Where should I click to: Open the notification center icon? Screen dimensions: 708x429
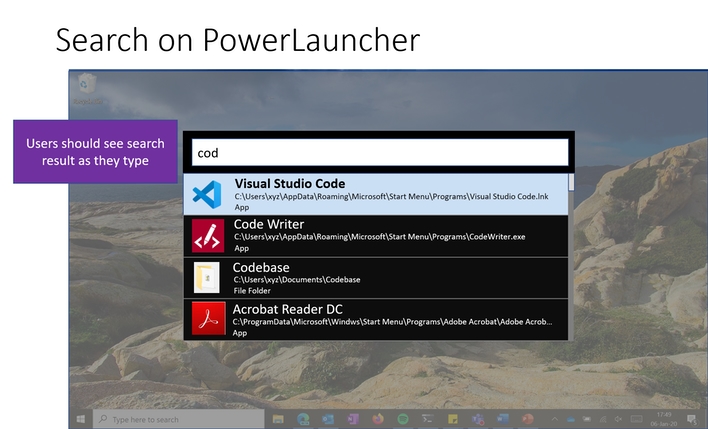coord(691,420)
